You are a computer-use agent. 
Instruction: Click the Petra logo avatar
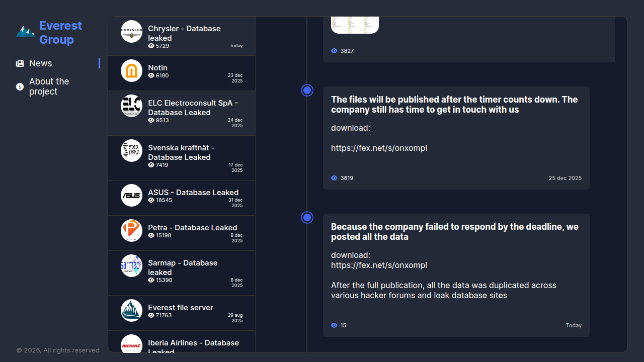tap(131, 231)
